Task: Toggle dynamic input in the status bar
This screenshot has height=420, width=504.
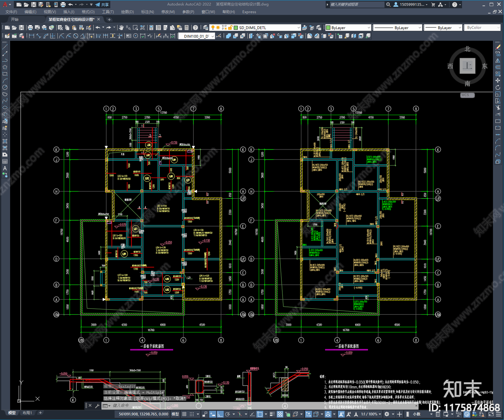Action: 213,414
